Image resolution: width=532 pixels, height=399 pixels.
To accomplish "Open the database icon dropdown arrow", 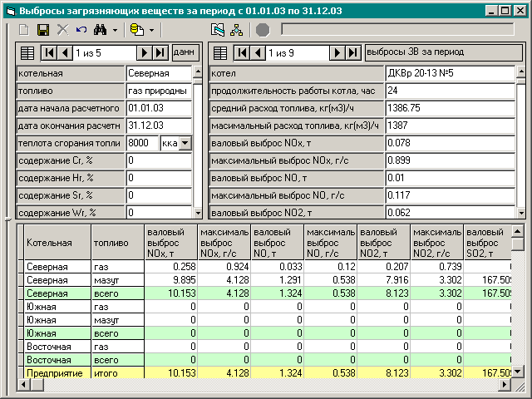I will (x=151, y=31).
